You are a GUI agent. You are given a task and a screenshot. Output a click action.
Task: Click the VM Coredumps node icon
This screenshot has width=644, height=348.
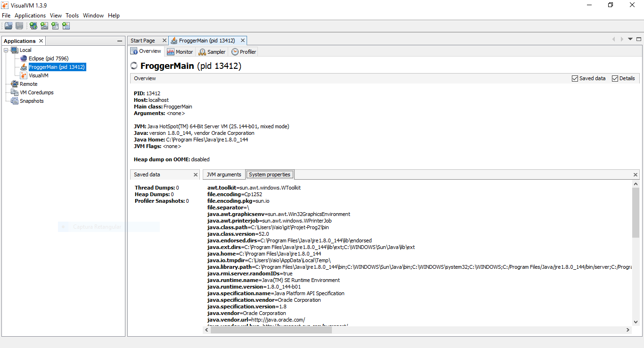[x=15, y=92]
